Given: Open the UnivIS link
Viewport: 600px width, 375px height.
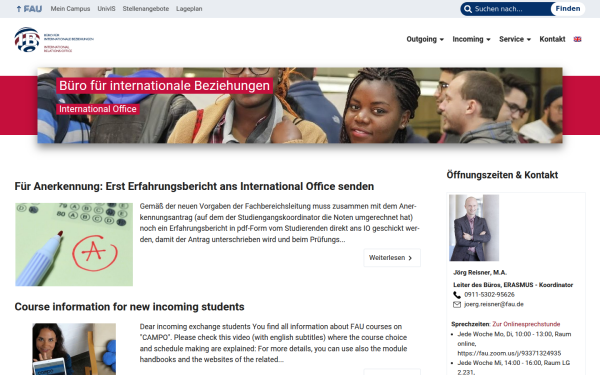Looking at the screenshot, I should click(x=106, y=9).
